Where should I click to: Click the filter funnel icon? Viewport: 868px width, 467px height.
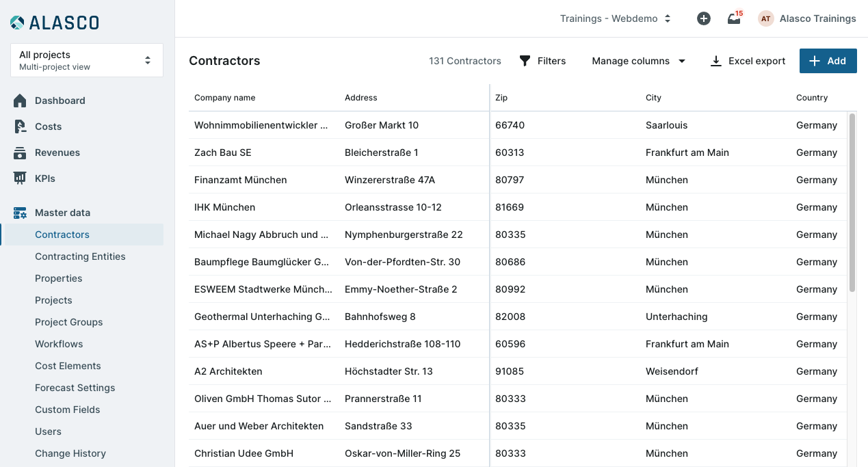click(x=525, y=61)
